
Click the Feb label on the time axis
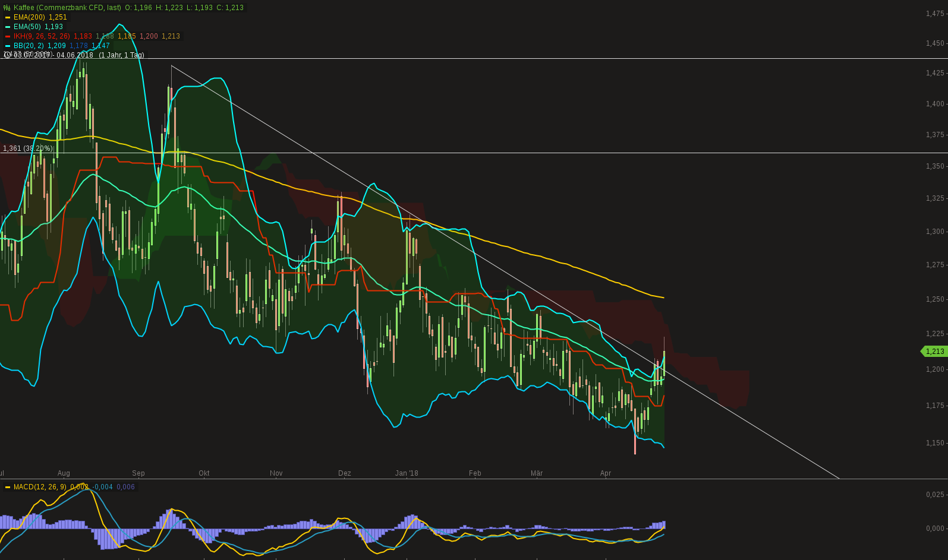click(475, 473)
